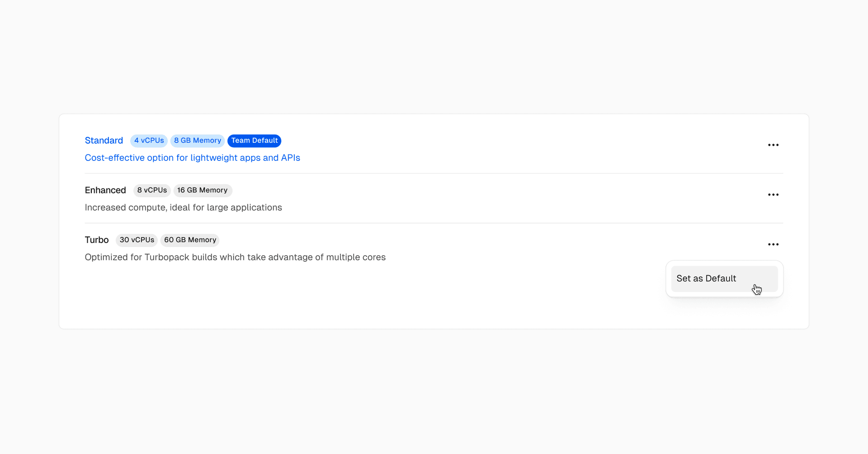Click the Standard machine title
The width and height of the screenshot is (868, 454).
(x=104, y=140)
